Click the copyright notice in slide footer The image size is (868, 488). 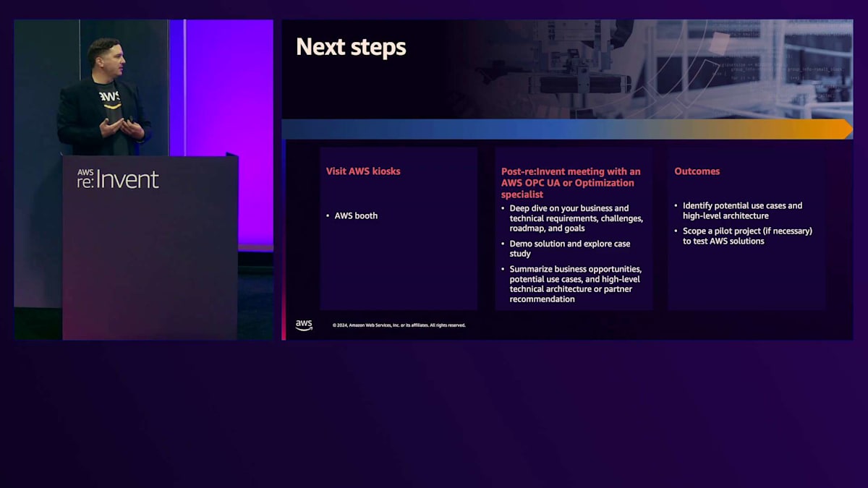(x=399, y=325)
